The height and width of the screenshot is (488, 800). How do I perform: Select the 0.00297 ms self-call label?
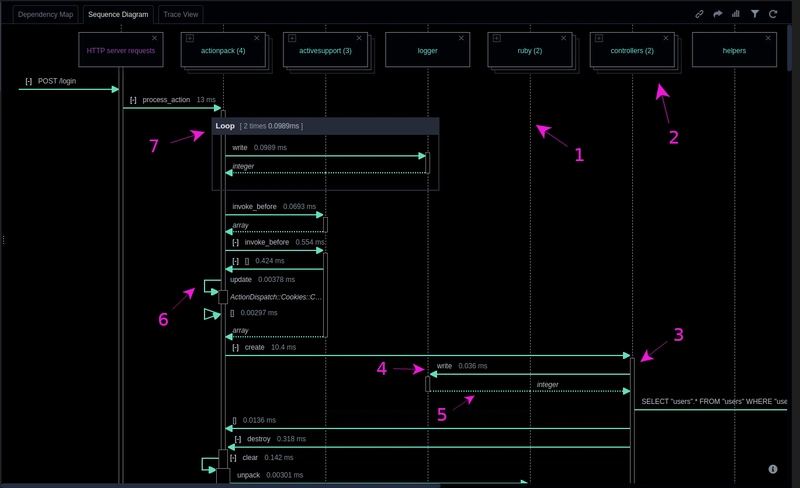click(x=254, y=312)
